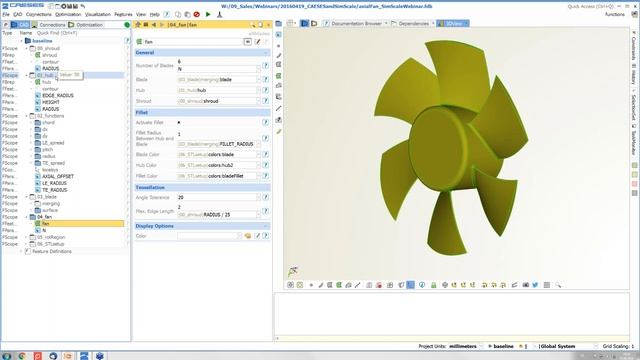Click the Angle Tolerance value field

[217, 197]
